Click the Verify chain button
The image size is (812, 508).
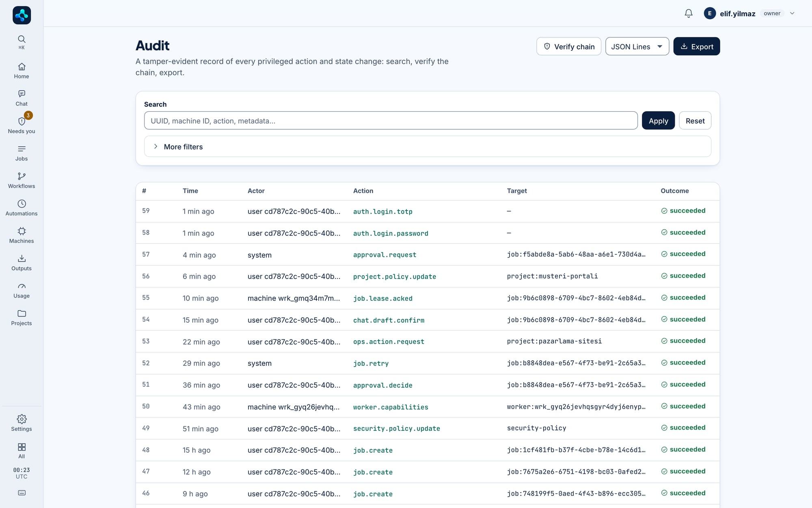(569, 46)
